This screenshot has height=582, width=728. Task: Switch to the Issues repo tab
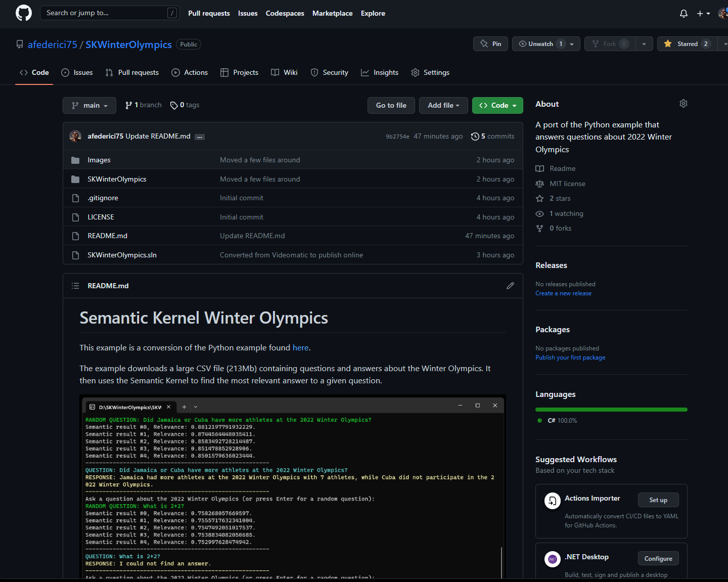tap(77, 73)
